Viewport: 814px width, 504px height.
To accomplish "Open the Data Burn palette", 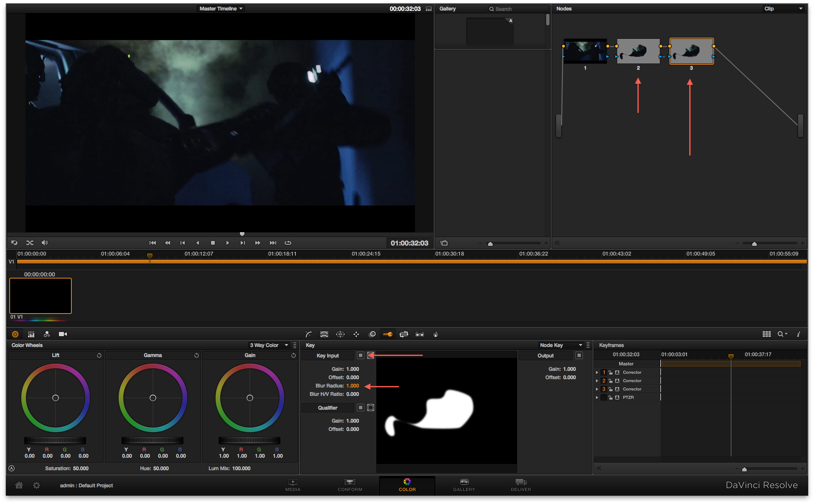I will coord(435,334).
